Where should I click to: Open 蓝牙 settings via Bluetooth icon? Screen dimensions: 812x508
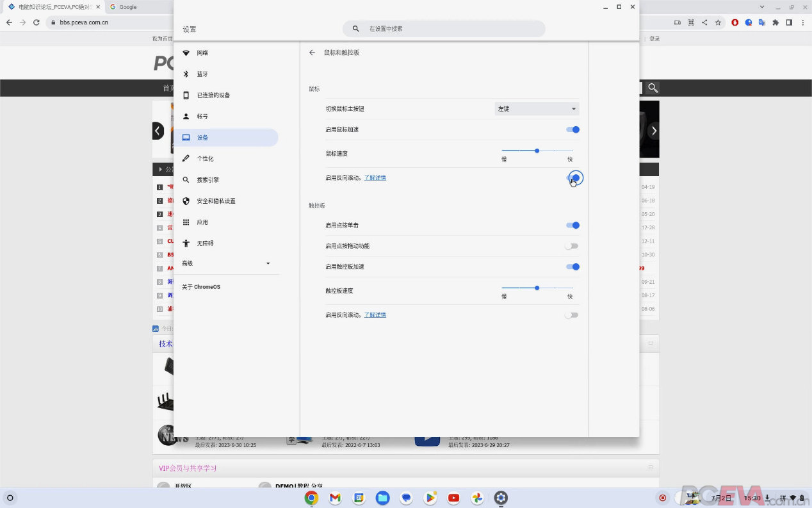pyautogui.click(x=186, y=74)
